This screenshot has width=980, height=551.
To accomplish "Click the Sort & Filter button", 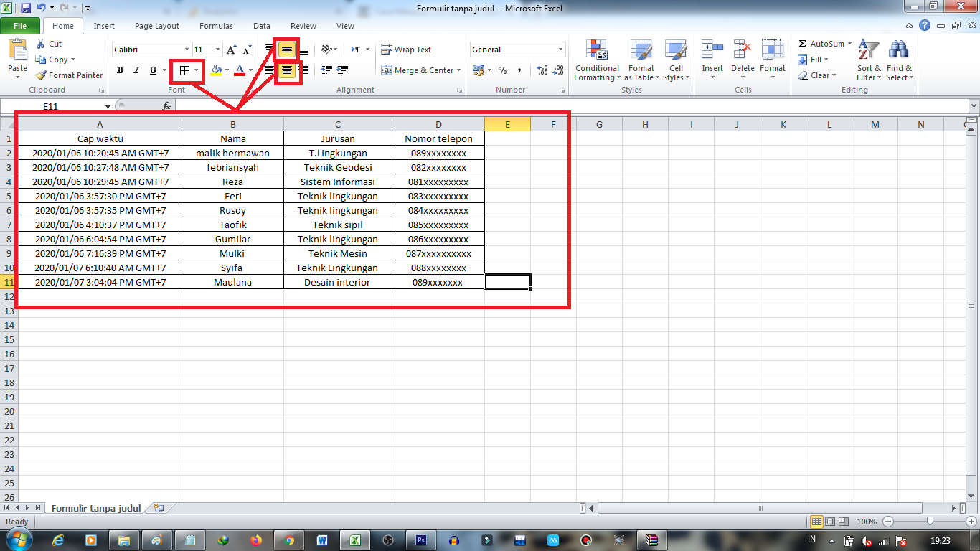I will pyautogui.click(x=868, y=61).
